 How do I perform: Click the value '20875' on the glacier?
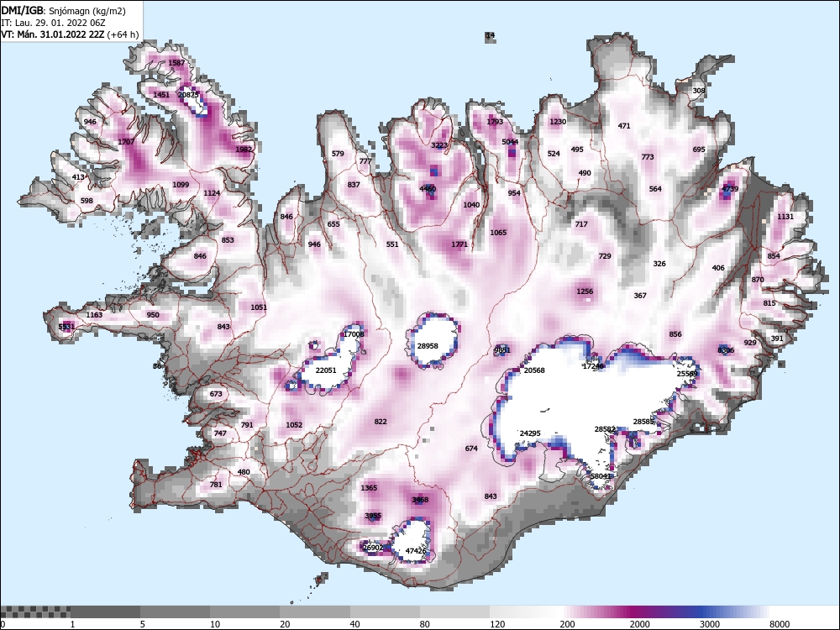tap(188, 94)
